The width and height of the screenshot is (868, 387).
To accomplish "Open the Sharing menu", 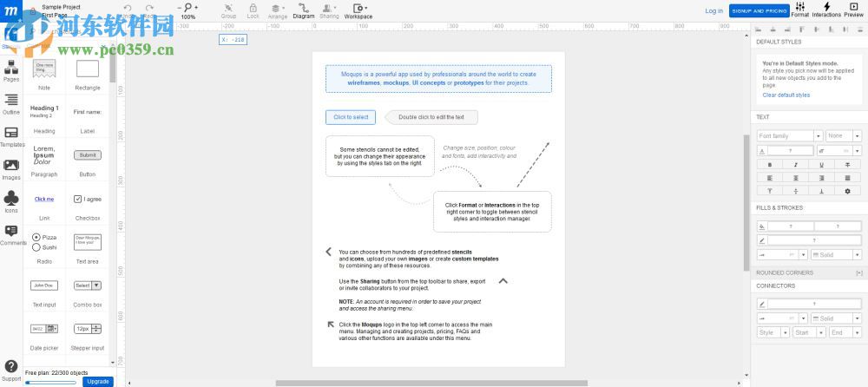I will coord(329,9).
